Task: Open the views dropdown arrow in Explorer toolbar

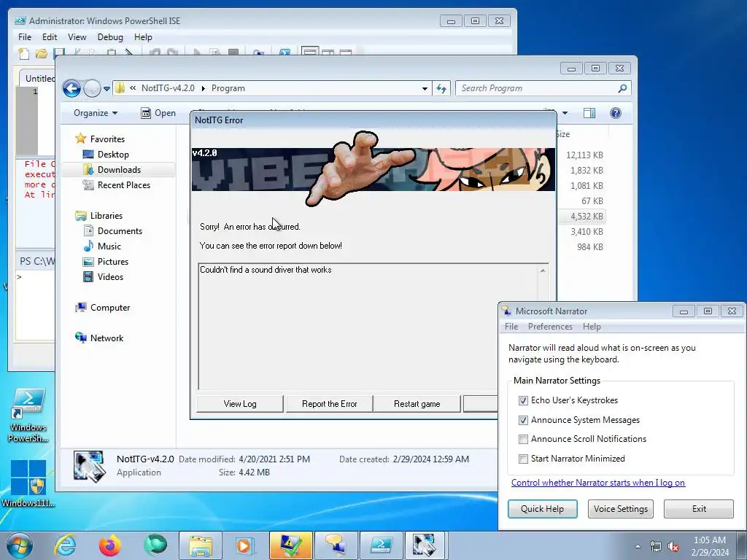Action: [565, 113]
